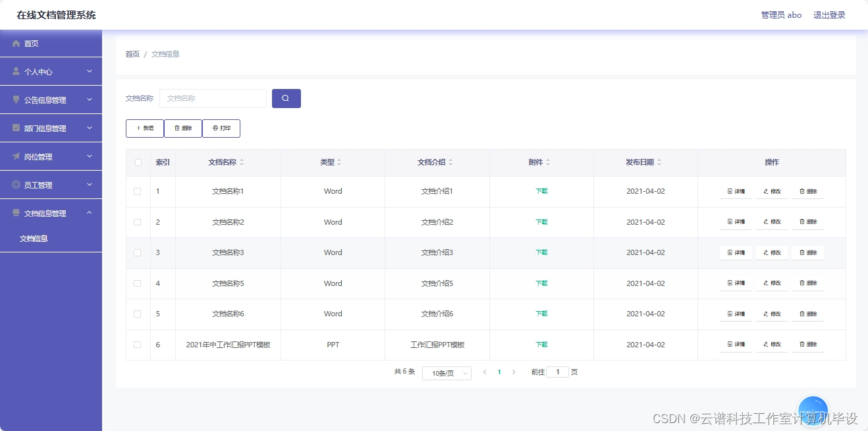Viewport: 868px width, 431px height.
Task: Click the plus icon on the 新增 button
Action: [137, 128]
